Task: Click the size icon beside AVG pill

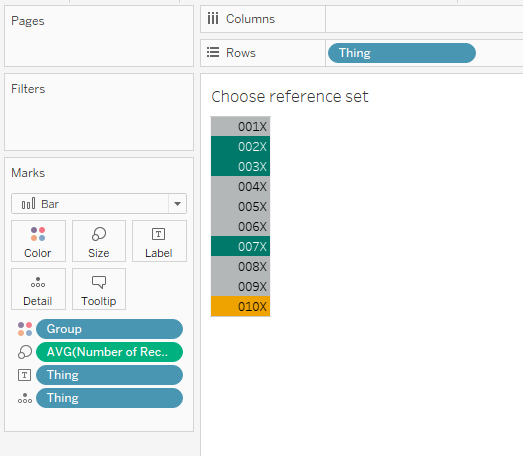Action: tap(25, 352)
